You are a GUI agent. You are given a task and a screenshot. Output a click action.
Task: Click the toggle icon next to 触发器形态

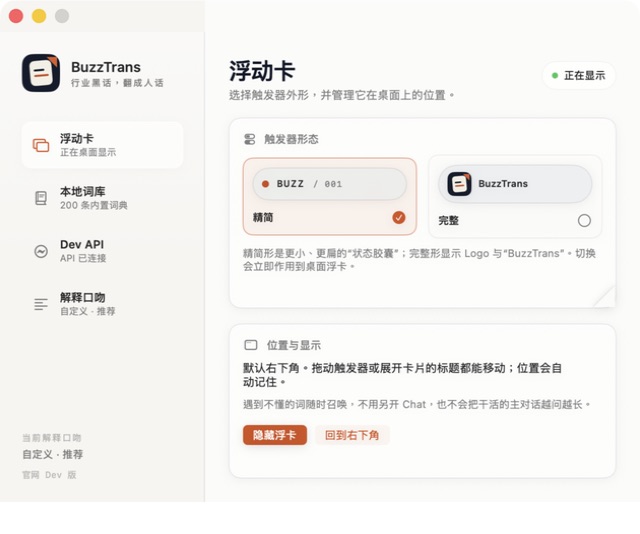pos(250,139)
